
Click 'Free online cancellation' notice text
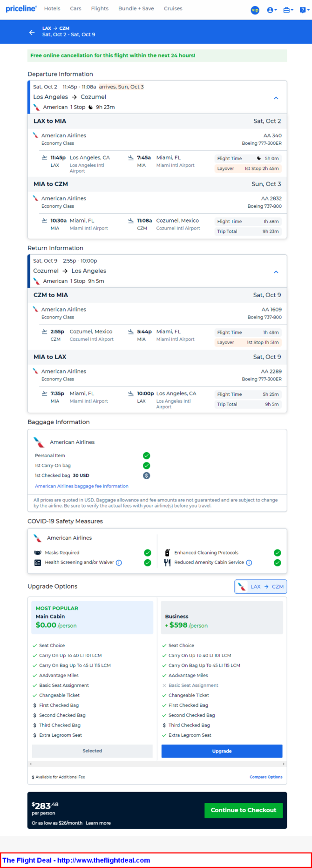click(x=113, y=55)
